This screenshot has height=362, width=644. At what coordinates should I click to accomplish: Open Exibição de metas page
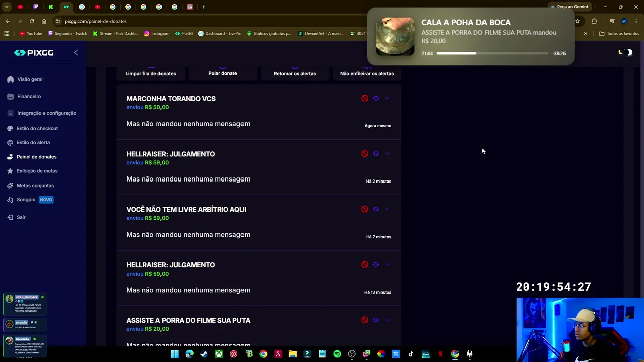33,171
